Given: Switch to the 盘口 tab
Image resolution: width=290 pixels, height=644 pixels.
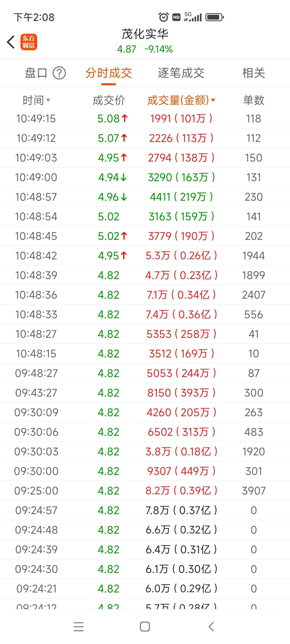Looking at the screenshot, I should click(x=36, y=73).
